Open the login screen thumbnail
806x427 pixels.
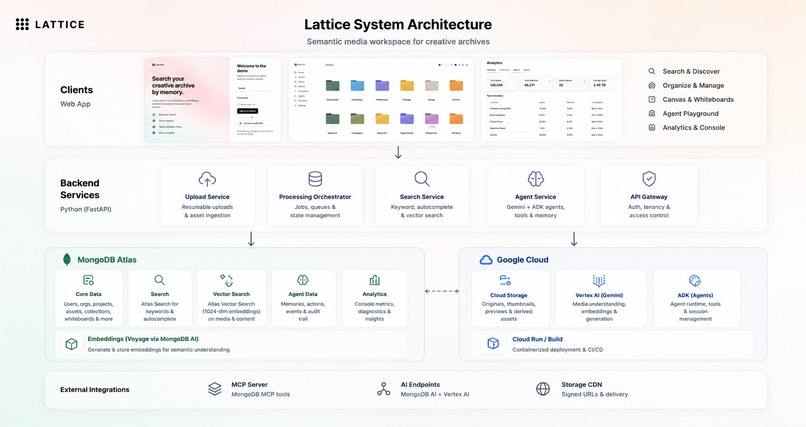coord(213,100)
